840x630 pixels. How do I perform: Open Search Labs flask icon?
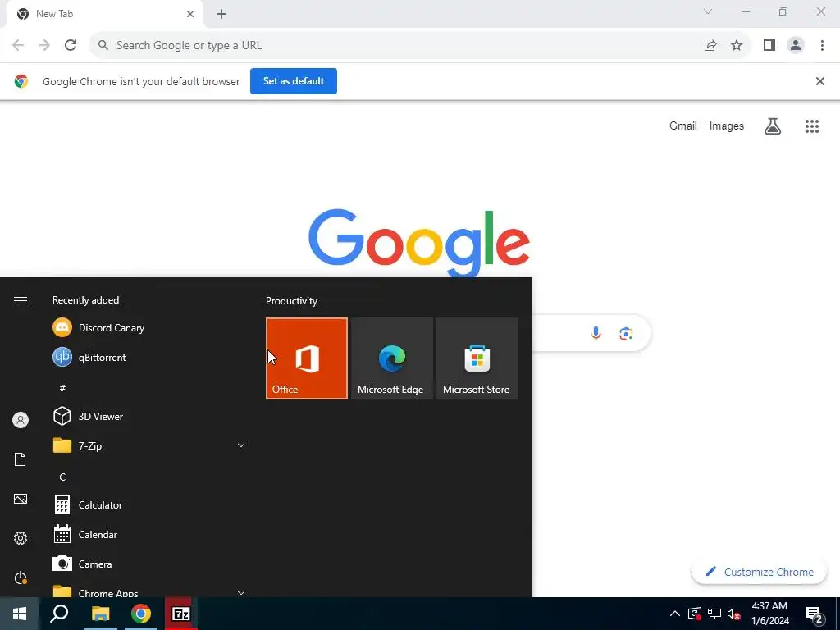click(773, 126)
